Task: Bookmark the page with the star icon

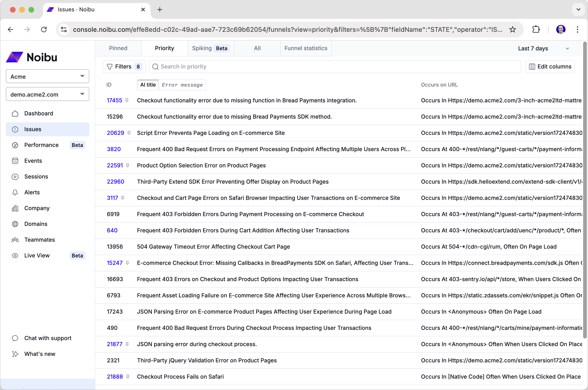Action: point(512,30)
